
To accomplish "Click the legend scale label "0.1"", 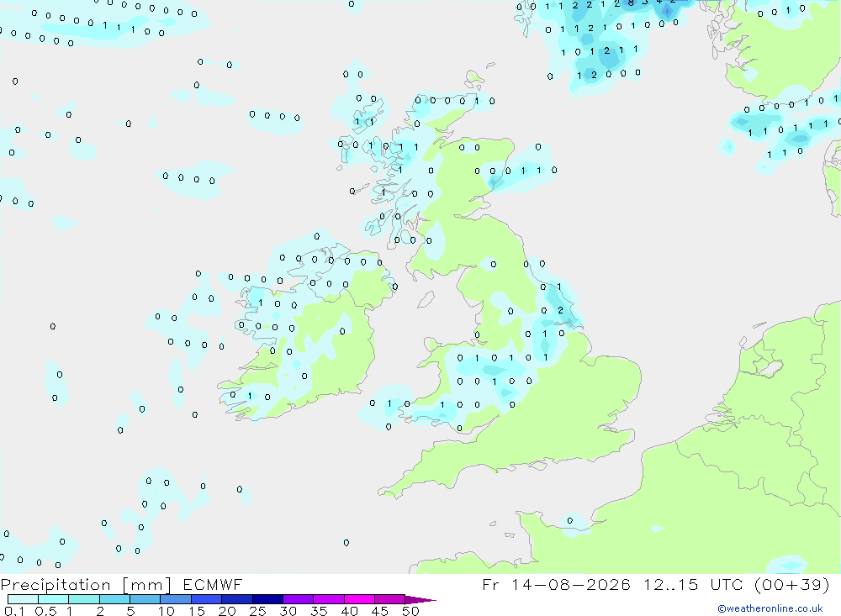I will [14, 611].
